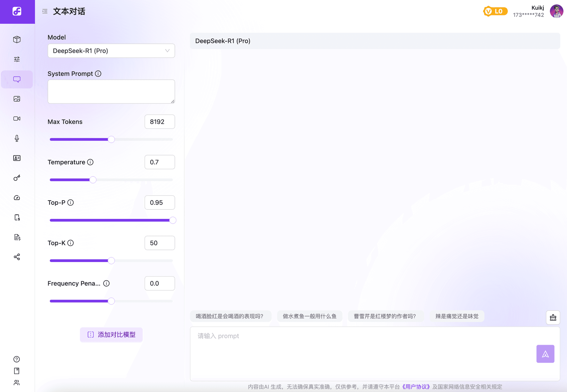Focus the Max Tokens value field 8192
Screen dimensions: 567x392
coord(159,122)
